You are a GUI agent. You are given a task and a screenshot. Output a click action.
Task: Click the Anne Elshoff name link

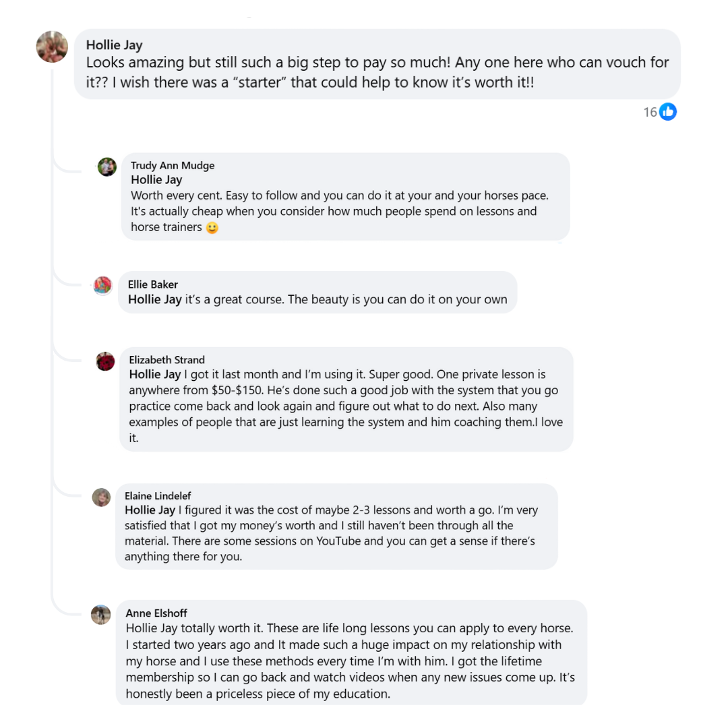[x=156, y=613]
